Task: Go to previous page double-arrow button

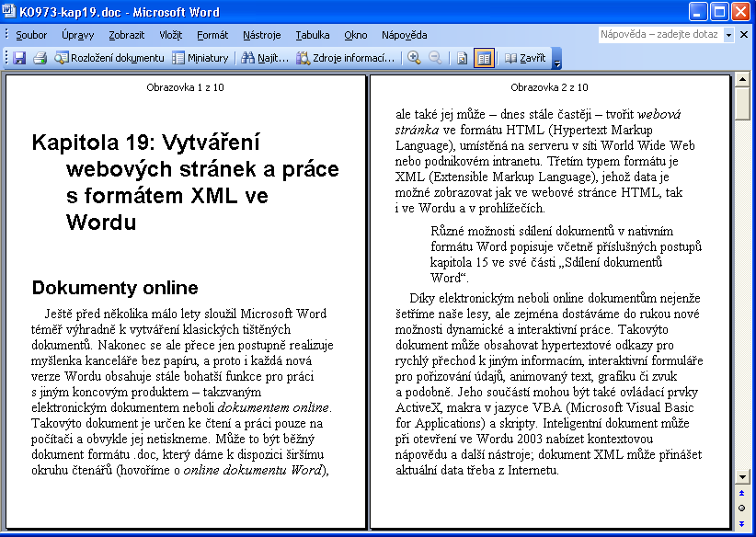Action: 742,493
